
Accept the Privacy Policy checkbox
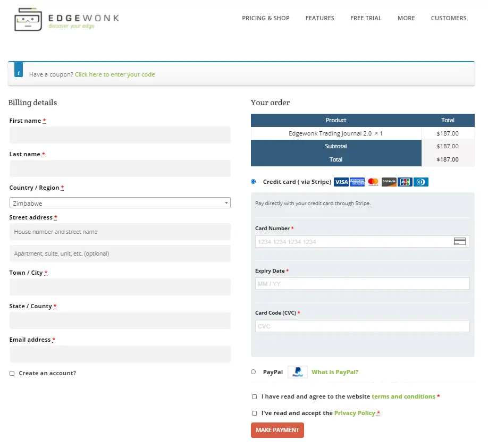click(x=254, y=413)
